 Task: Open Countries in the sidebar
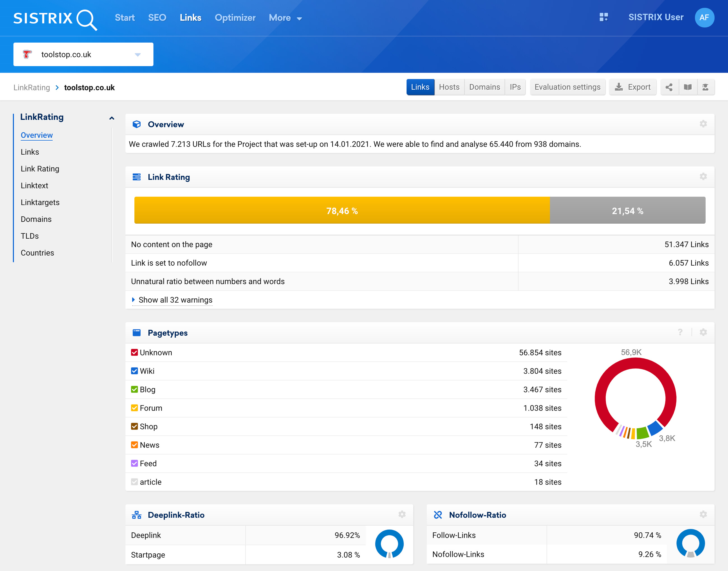(x=38, y=253)
